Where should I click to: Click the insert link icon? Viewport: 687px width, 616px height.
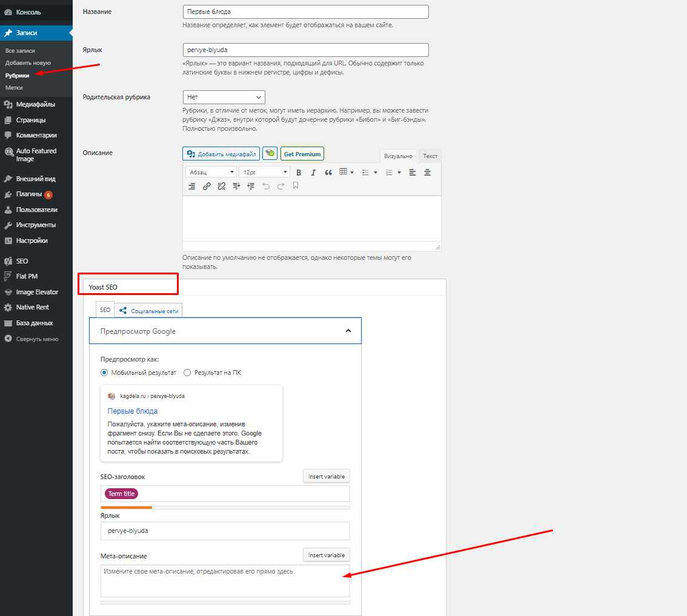coord(207,187)
